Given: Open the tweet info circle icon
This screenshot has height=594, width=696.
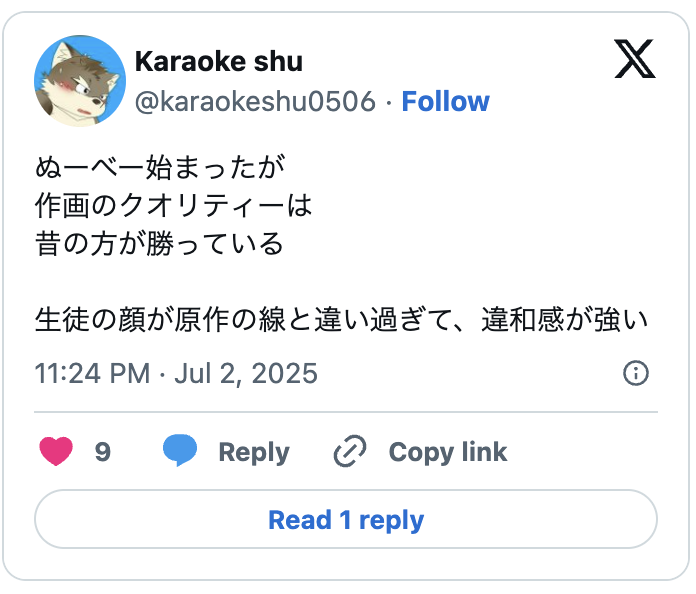Looking at the screenshot, I should click(635, 374).
